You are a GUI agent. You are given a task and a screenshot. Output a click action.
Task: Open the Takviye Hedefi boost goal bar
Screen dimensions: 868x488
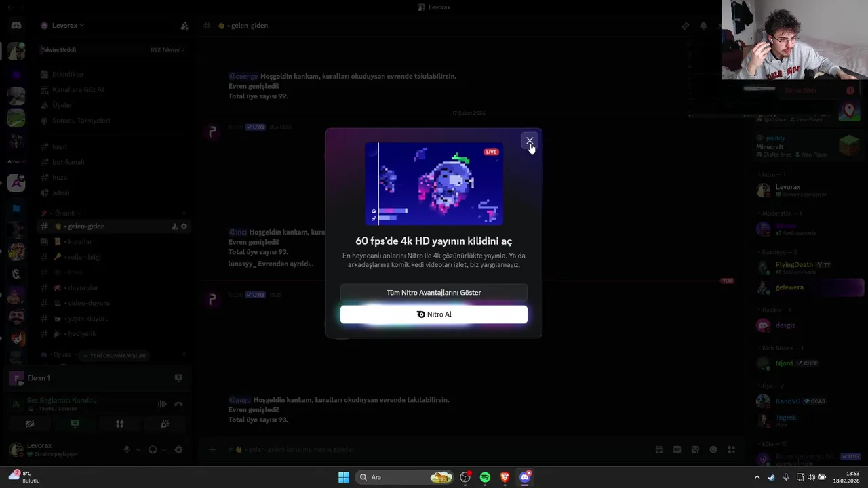(x=113, y=49)
